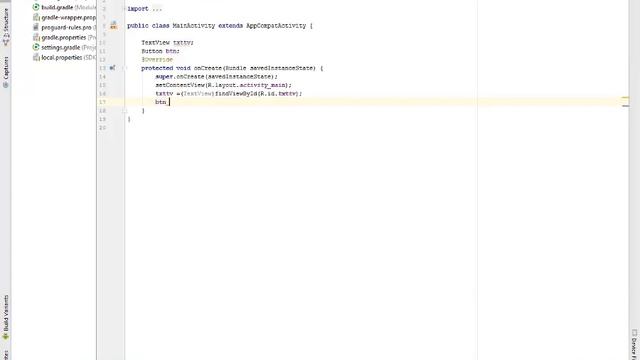The image size is (640, 360).
Task: Click the settings.gradle file icon
Action: [36, 47]
